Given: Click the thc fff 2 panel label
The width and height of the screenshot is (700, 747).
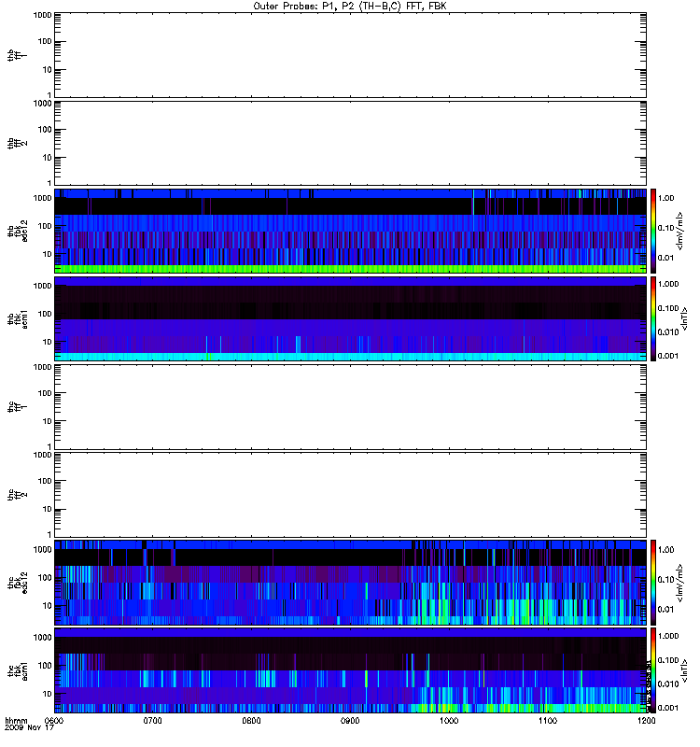Looking at the screenshot, I should point(17,495).
